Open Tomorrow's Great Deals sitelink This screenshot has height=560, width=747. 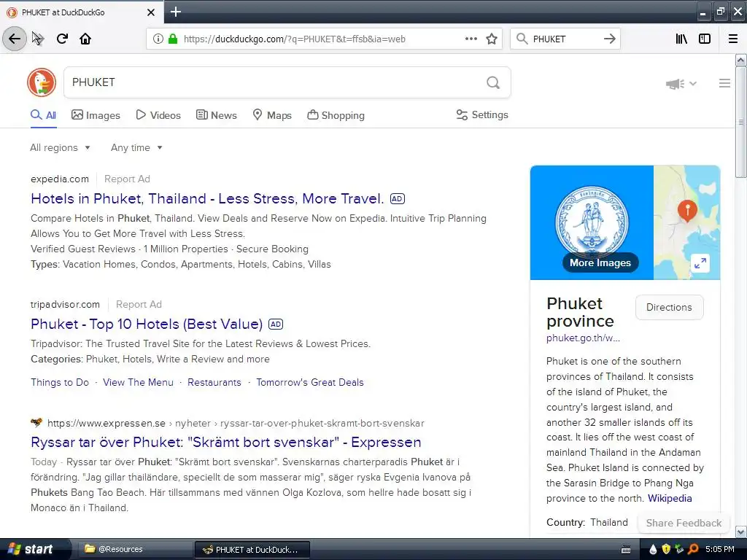pyautogui.click(x=309, y=382)
